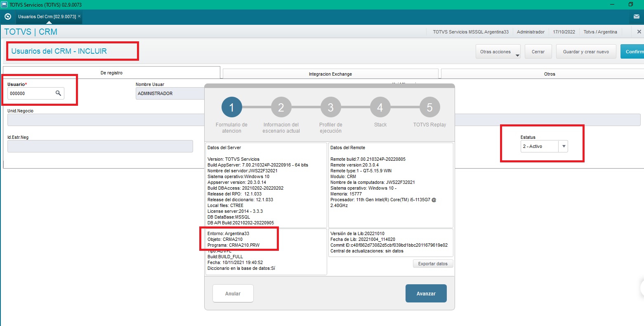Switch to the Integracion Exchange tab

tap(330, 74)
